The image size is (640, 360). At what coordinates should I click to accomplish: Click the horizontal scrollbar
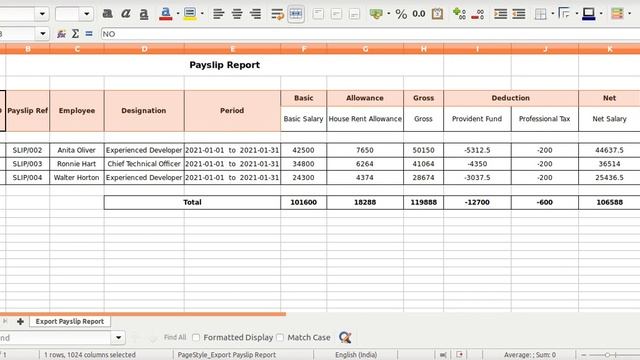143,314
